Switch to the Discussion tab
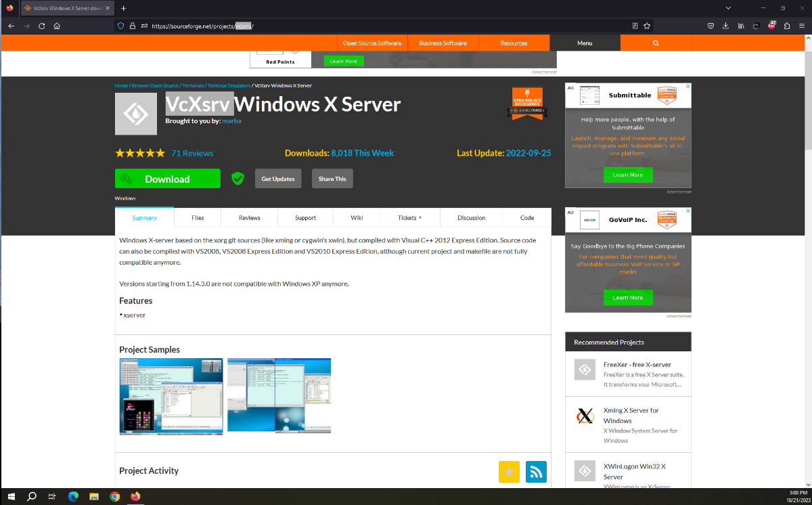The width and height of the screenshot is (812, 505). coord(472,218)
